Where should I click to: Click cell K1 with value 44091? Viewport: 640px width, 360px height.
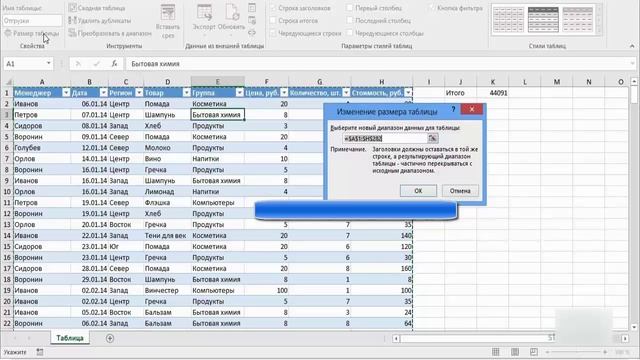click(x=493, y=93)
